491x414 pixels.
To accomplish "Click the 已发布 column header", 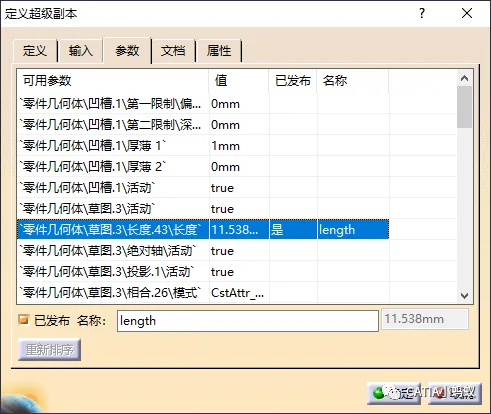I will click(293, 81).
